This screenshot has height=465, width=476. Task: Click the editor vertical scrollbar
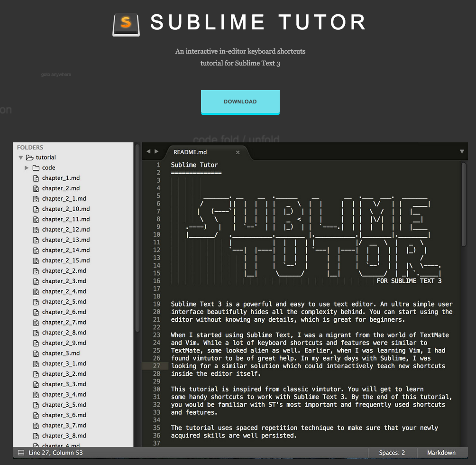[464, 205]
